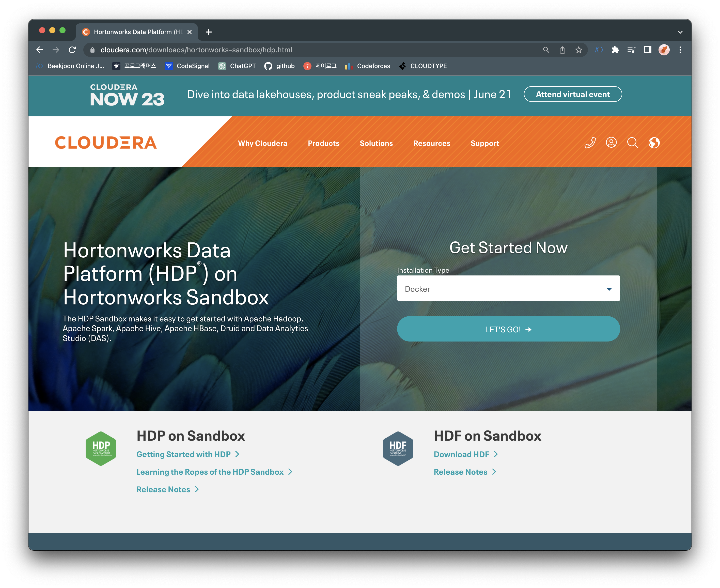Image resolution: width=720 pixels, height=588 pixels.
Task: Click the LET'S GO! button
Action: pyautogui.click(x=509, y=329)
